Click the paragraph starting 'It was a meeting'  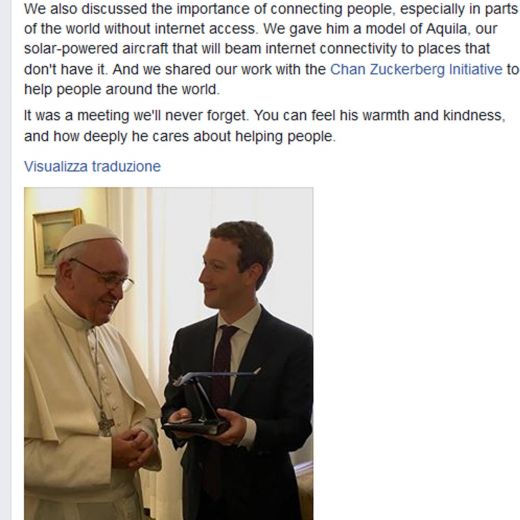tap(265, 126)
